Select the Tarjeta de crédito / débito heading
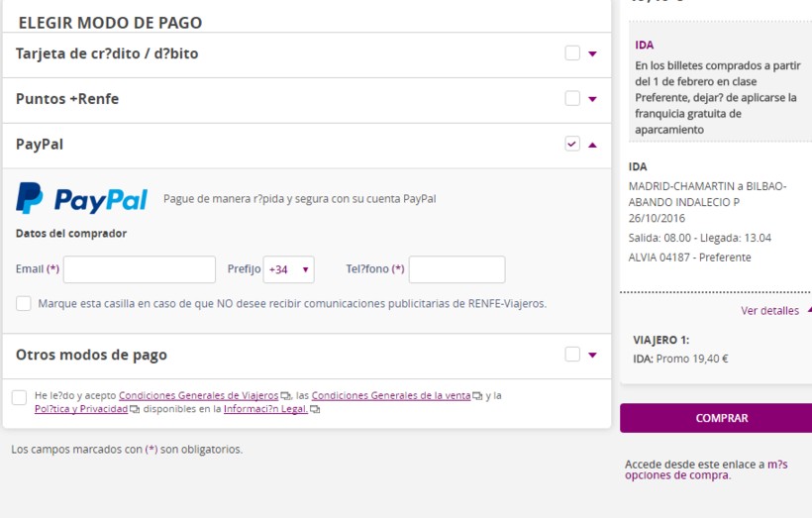The width and height of the screenshot is (812, 518). click(x=107, y=53)
